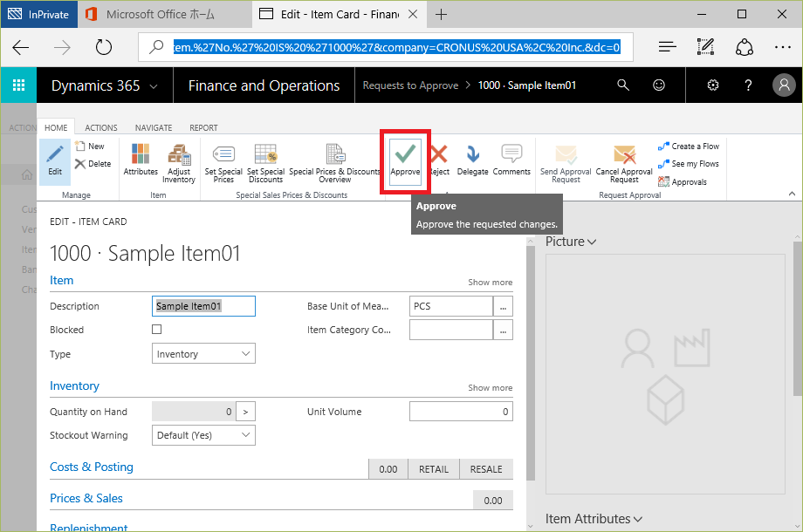This screenshot has width=803, height=532.
Task: Switch to the ACTIONS ribbon tab
Action: pos(101,128)
